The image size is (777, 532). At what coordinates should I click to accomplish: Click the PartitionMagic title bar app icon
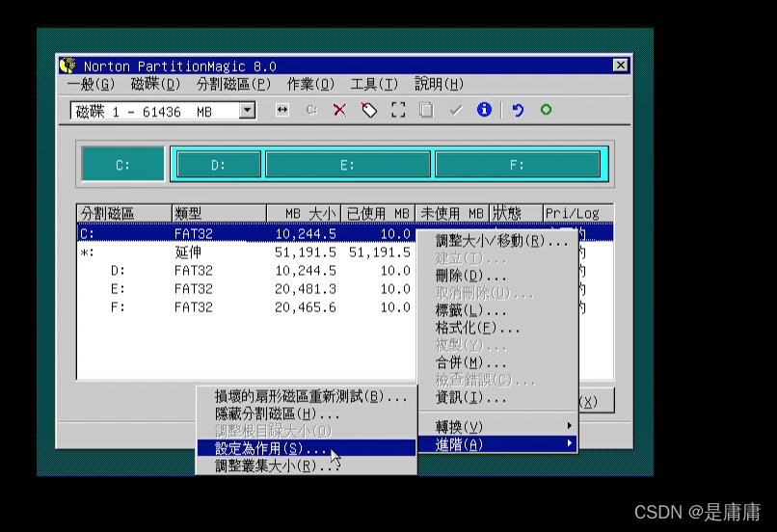[x=67, y=66]
